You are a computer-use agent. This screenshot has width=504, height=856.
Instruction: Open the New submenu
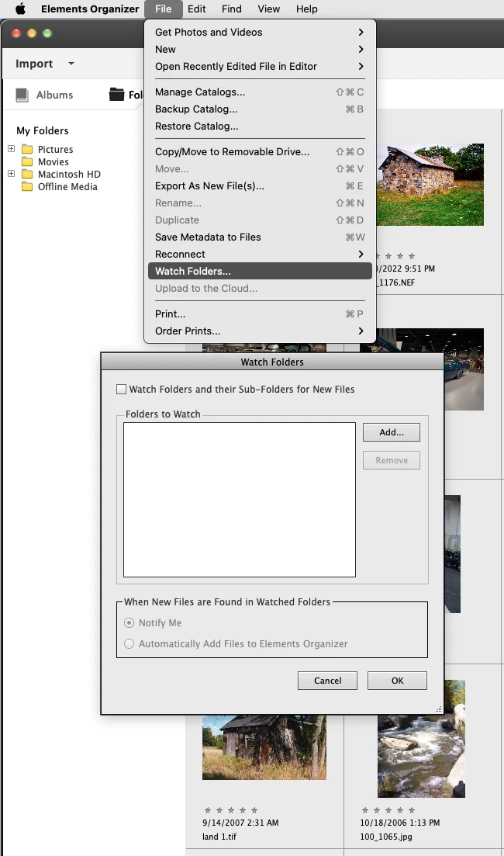260,49
